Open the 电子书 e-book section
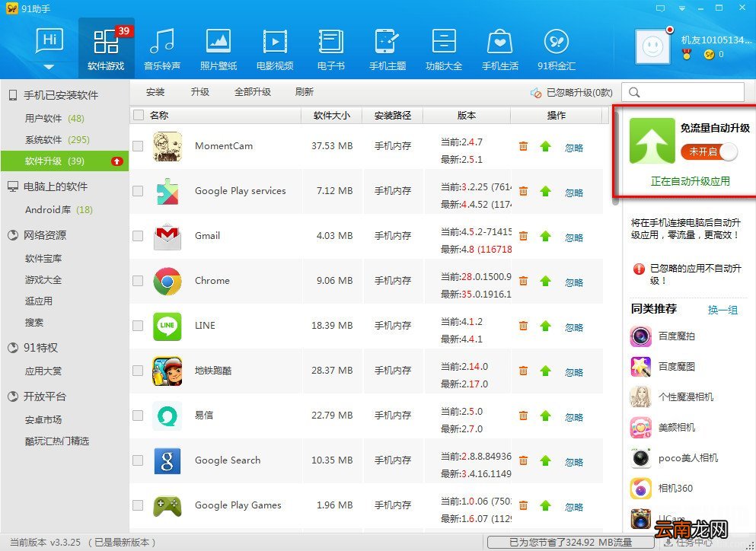756x551 pixels. tap(330, 48)
